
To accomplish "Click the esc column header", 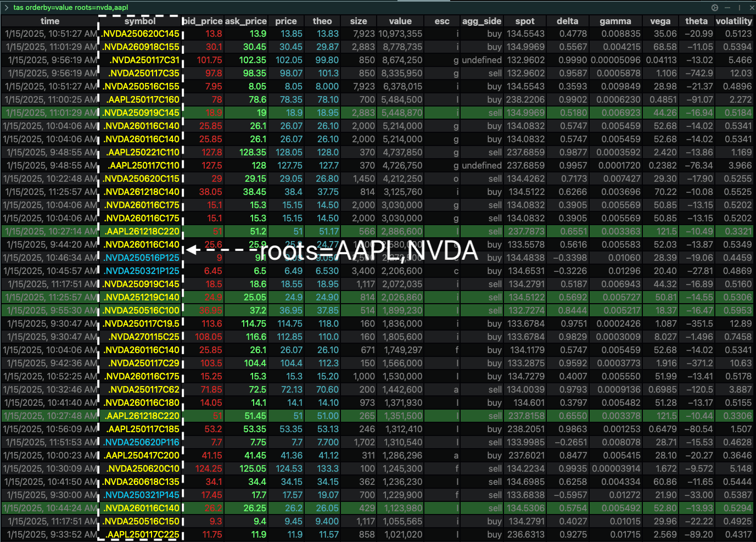I will pos(442,21).
